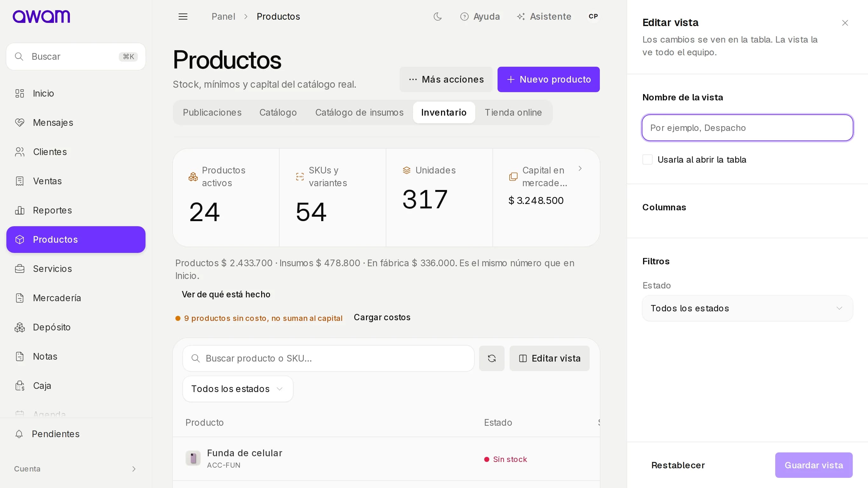Open Ventas in sidebar
868x488 pixels.
point(76,181)
